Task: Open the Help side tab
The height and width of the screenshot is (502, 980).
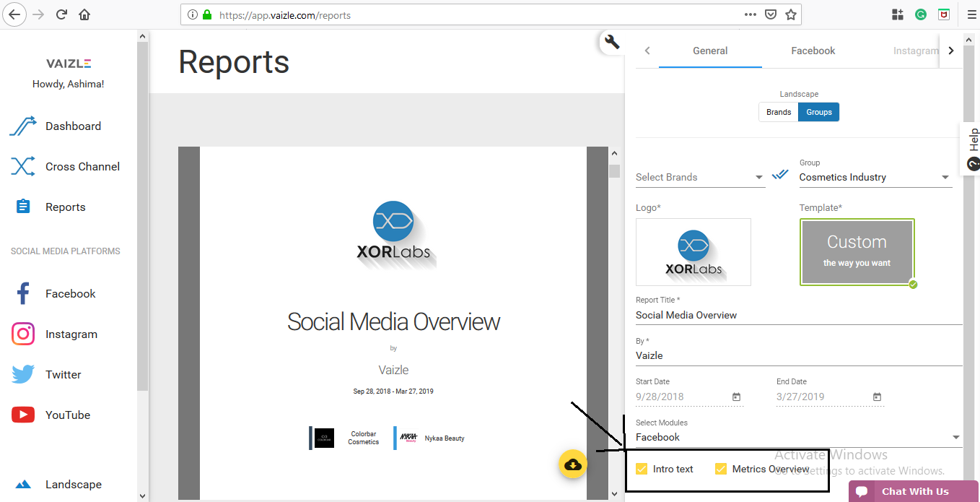Action: point(971,149)
